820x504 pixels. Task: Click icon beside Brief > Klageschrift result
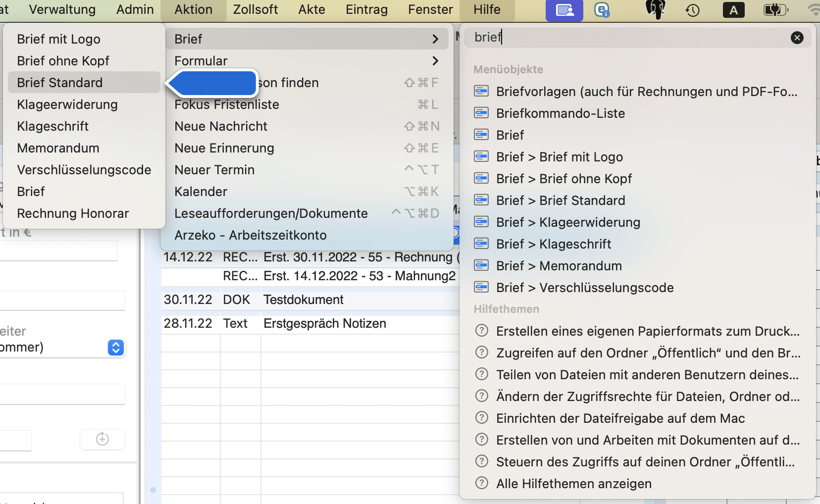[x=481, y=244]
